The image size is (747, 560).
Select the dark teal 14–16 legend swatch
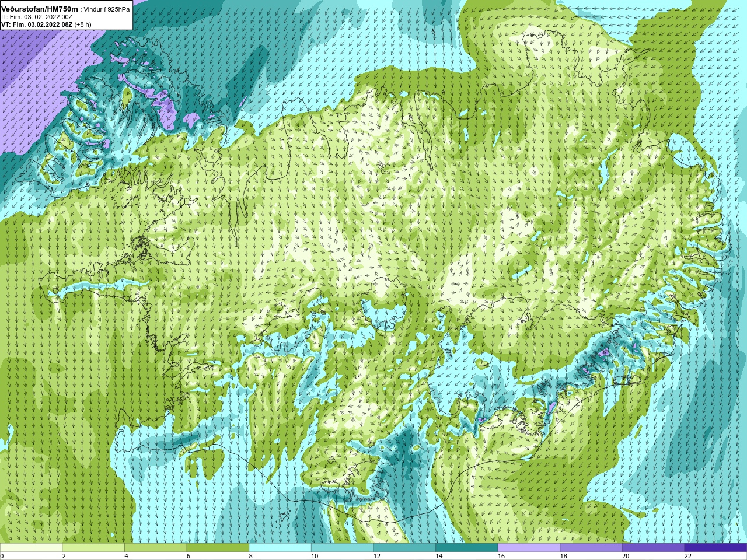point(467,548)
